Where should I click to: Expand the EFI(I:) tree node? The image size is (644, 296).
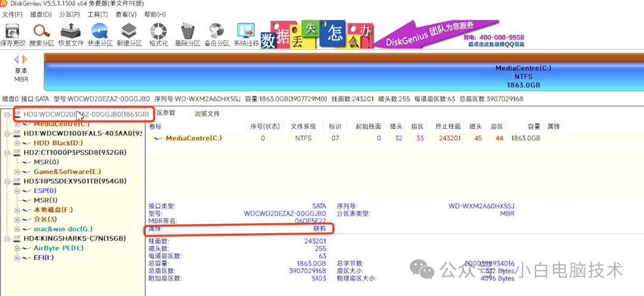coord(17,258)
